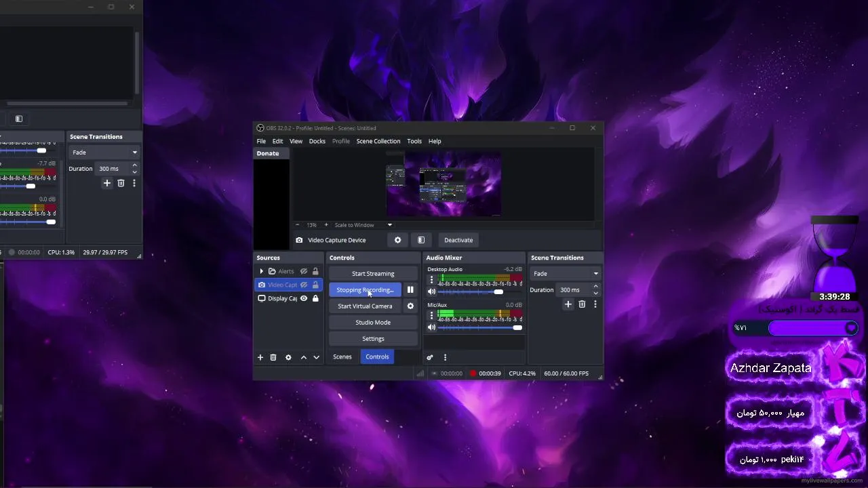
Task: Add a scene transition in front OBS window
Action: pyautogui.click(x=568, y=304)
